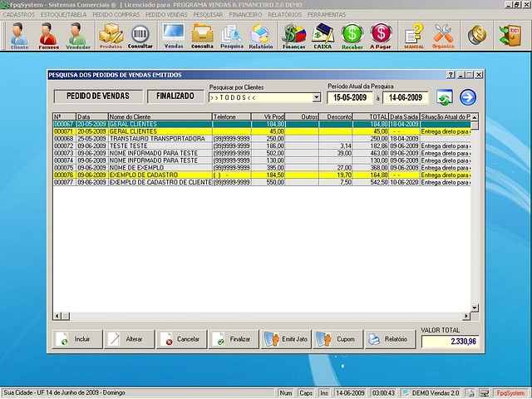Viewport: 532px width, 399px height.
Task: Expand the Pesquisar por Clientes dropdown
Action: pos(316,97)
